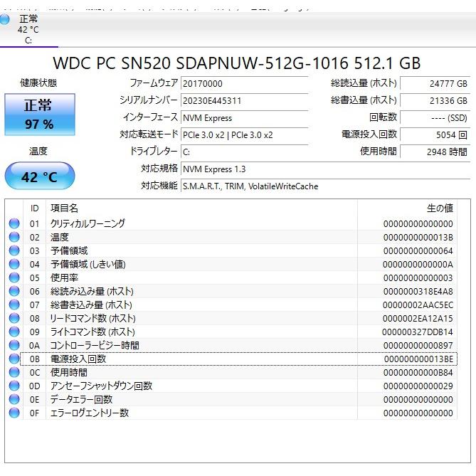Click the ID cell 0A

[x=35, y=346]
